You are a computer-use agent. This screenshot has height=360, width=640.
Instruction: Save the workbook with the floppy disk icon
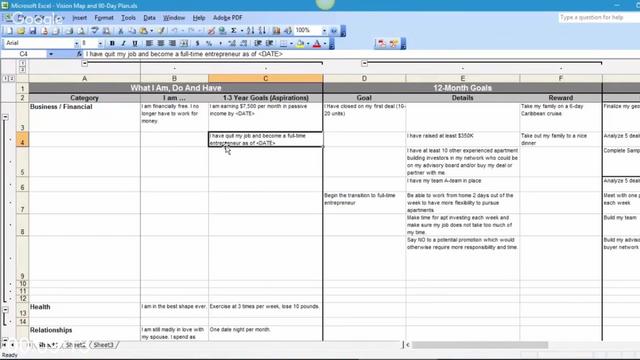click(x=33, y=31)
